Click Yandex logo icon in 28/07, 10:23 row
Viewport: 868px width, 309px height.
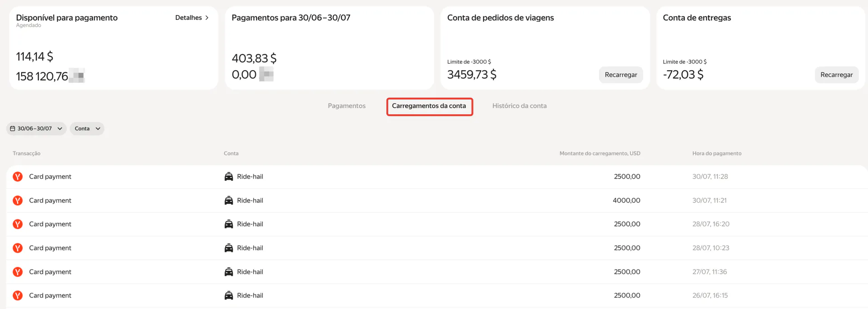(x=18, y=248)
